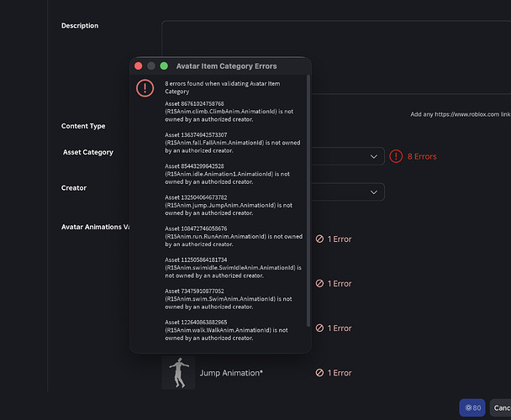The width and height of the screenshot is (511, 420).
Task: Select the error text for asset 85443299642528
Action: 227,174
